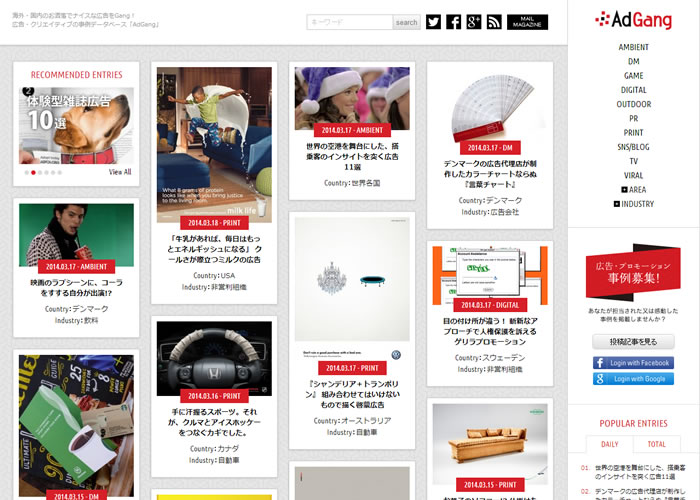Screen dimensions: 700x500
Task: Click the 2014.03.17 - PRINT tag
Action: point(352,368)
